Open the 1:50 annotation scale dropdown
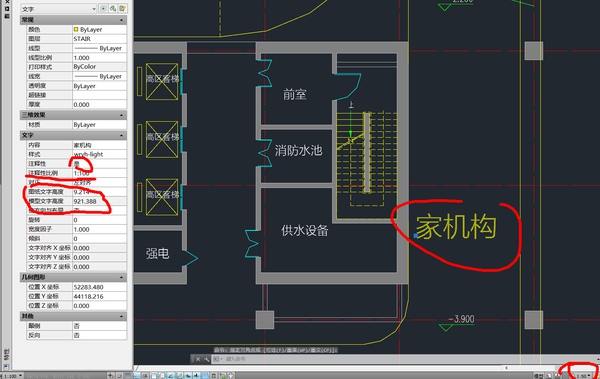 click(584, 376)
